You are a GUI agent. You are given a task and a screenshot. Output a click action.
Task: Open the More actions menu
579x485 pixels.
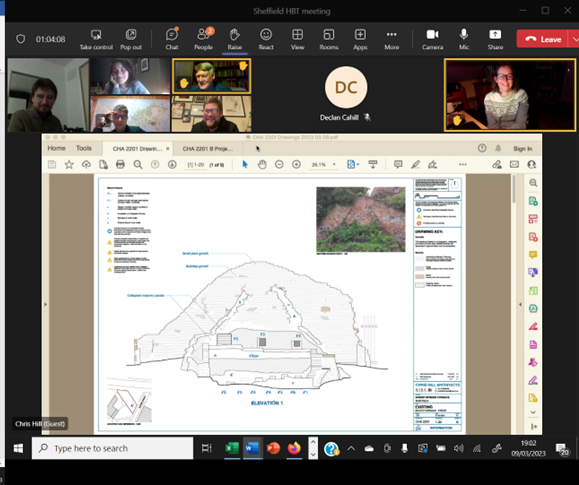click(x=391, y=39)
